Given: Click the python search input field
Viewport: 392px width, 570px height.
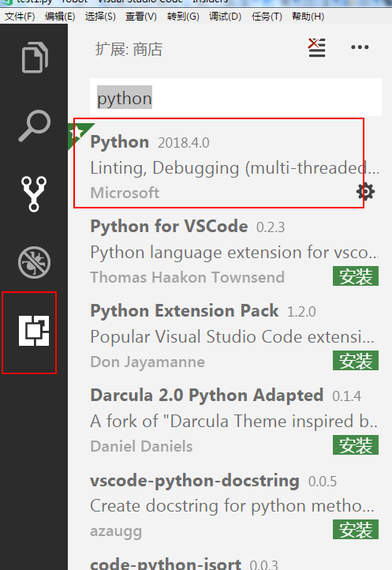Looking at the screenshot, I should (x=236, y=97).
